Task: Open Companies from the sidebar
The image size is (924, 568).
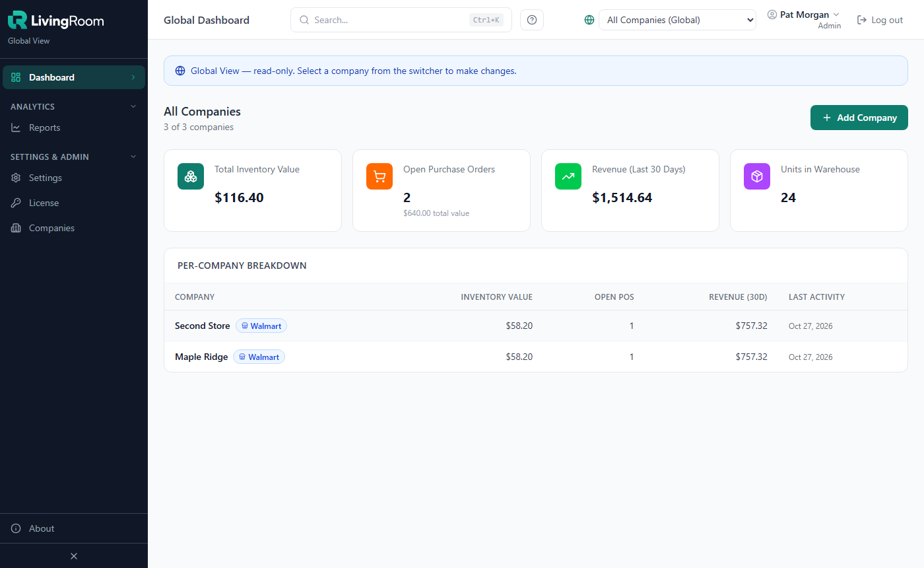Action: [x=74, y=228]
